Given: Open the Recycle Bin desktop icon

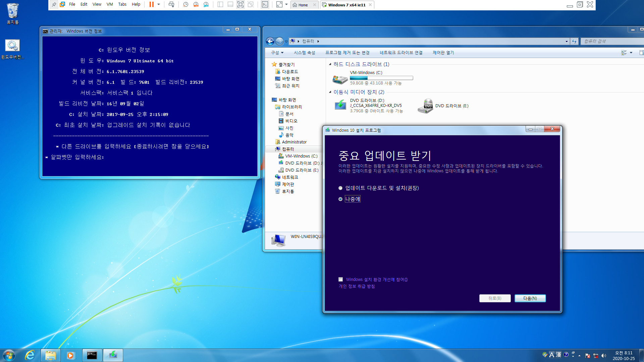Looking at the screenshot, I should click(13, 14).
